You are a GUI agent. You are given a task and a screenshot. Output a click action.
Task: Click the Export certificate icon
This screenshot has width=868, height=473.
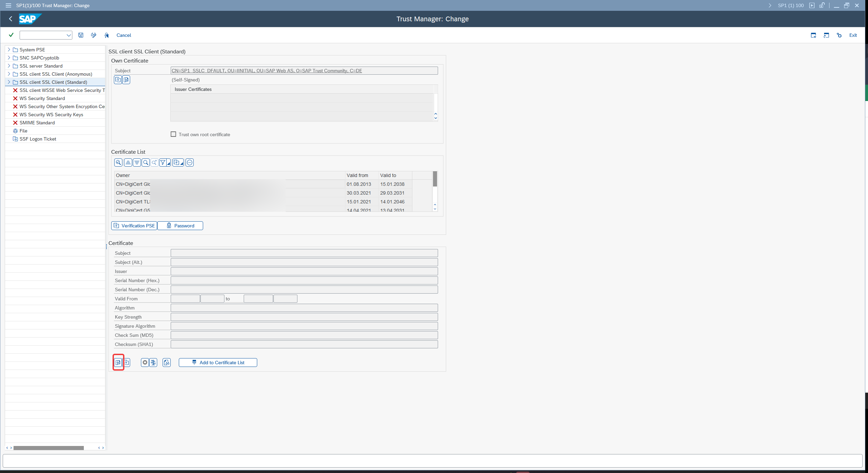tap(126, 363)
